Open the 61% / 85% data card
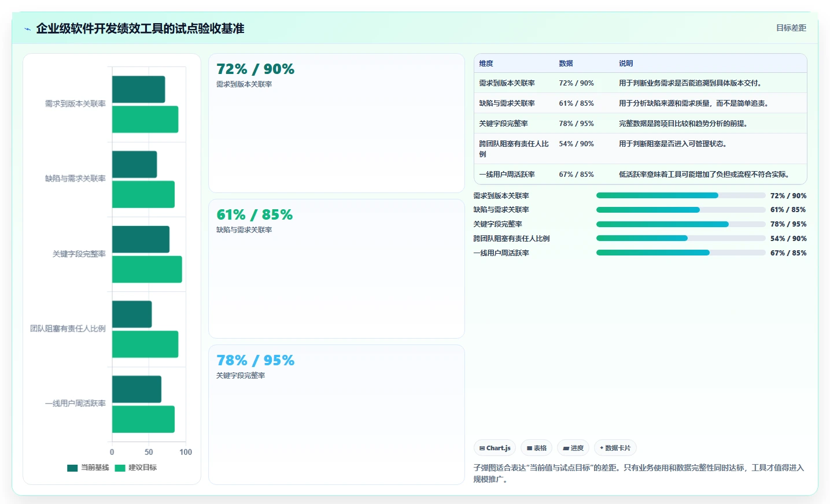The width and height of the screenshot is (830, 504). click(337, 269)
